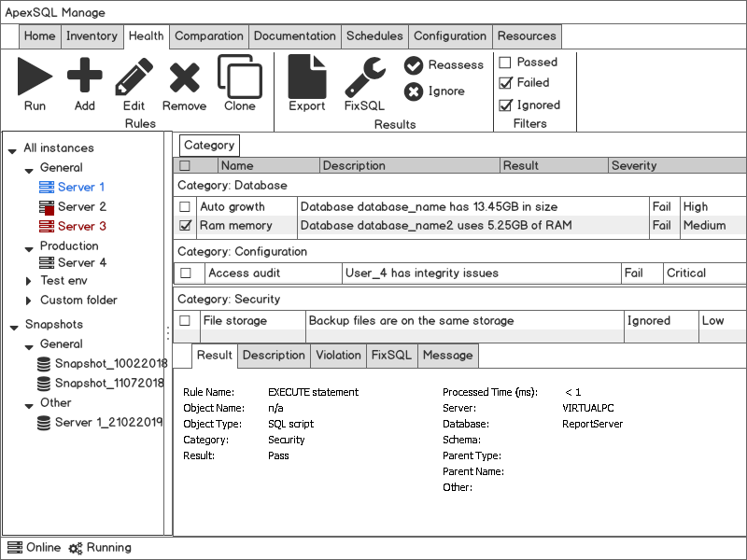Screen dimensions: 747x560
Task: Collapse the General folder under Snapshots
Action: coord(29,347)
